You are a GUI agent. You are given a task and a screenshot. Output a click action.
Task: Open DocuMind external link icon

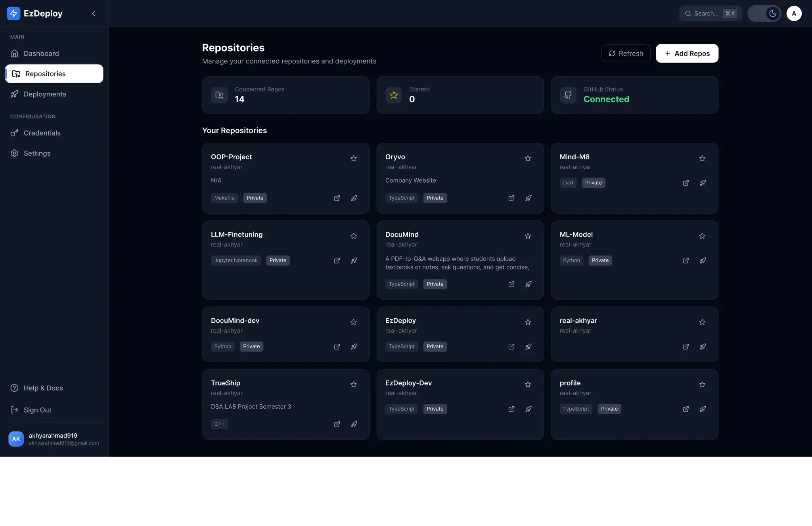click(x=511, y=284)
